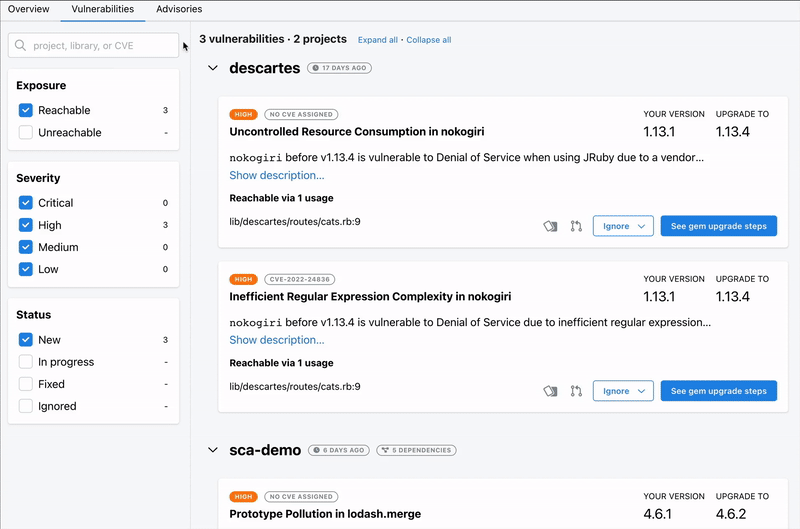Click the 17 DAYS AGO clock badge

pos(339,68)
